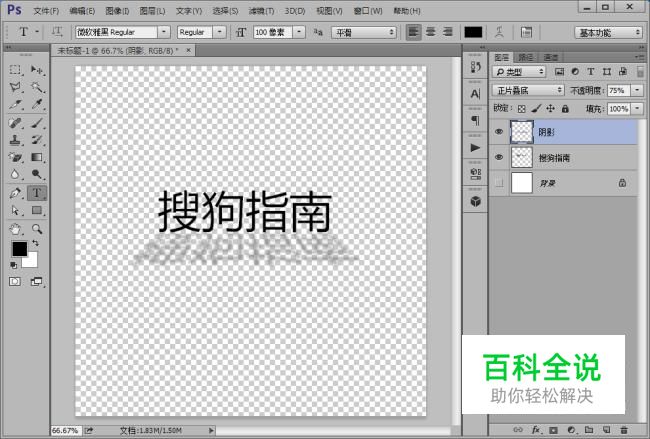Select the Hand tool
The image size is (650, 439).
pyautogui.click(x=15, y=229)
